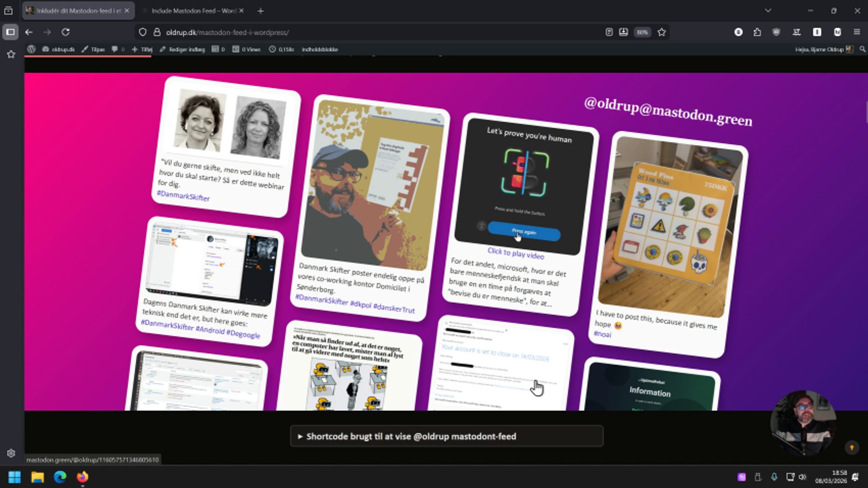Launch File Explorer from the taskbar

[x=38, y=477]
